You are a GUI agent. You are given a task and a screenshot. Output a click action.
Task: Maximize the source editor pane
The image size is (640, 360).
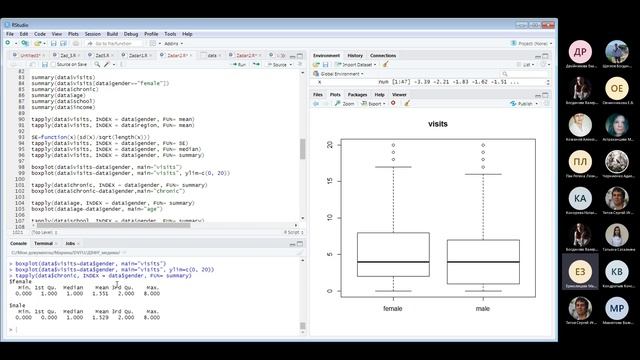click(300, 56)
